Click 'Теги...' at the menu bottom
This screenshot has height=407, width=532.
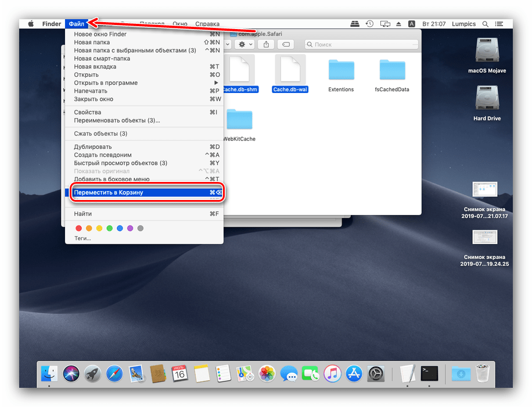(x=82, y=238)
